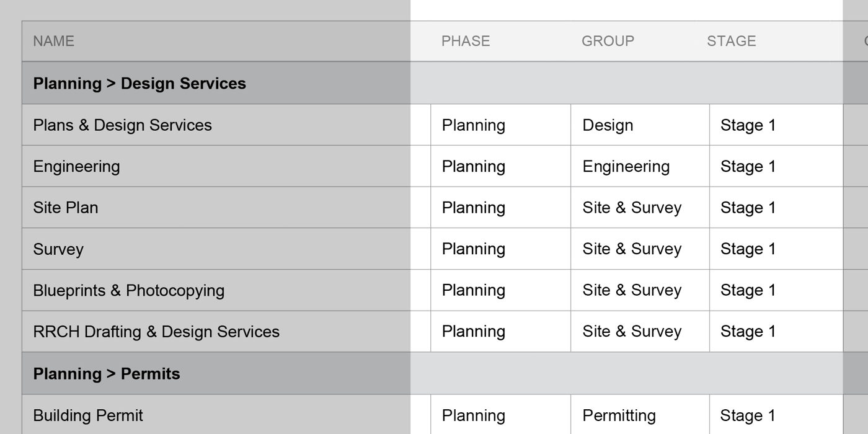Sort by the STAGE column header

point(731,41)
